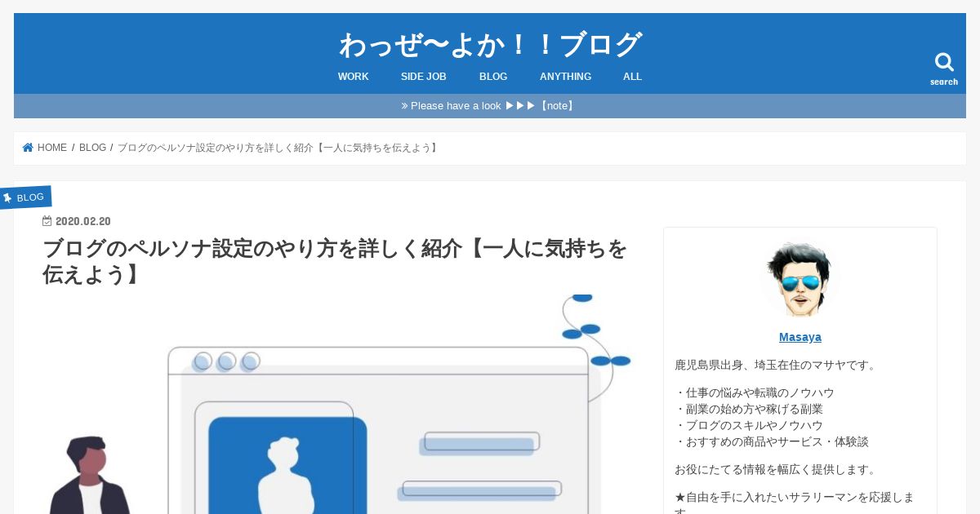The width and height of the screenshot is (980, 514).
Task: Click the date text 2020.02.20
Action: pos(83,221)
